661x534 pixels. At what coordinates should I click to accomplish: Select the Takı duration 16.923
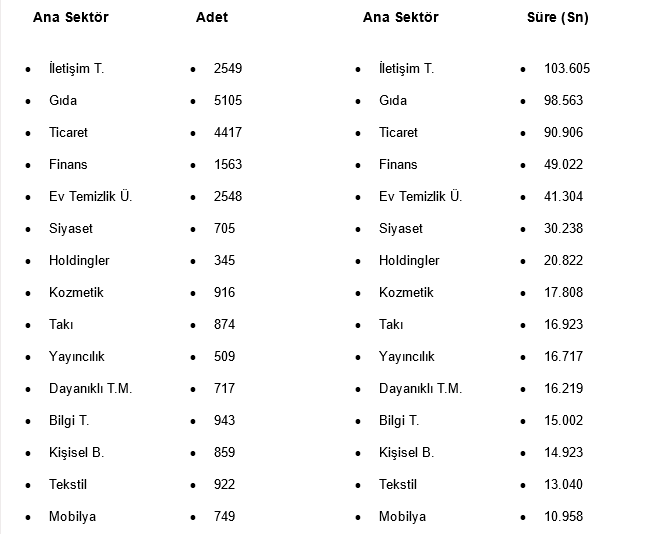click(x=564, y=325)
